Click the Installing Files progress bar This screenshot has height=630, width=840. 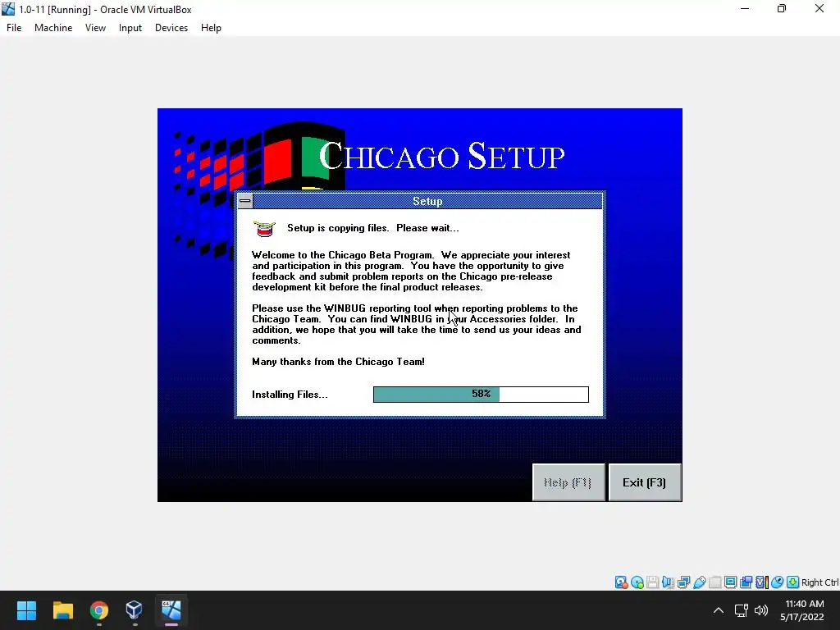click(481, 395)
